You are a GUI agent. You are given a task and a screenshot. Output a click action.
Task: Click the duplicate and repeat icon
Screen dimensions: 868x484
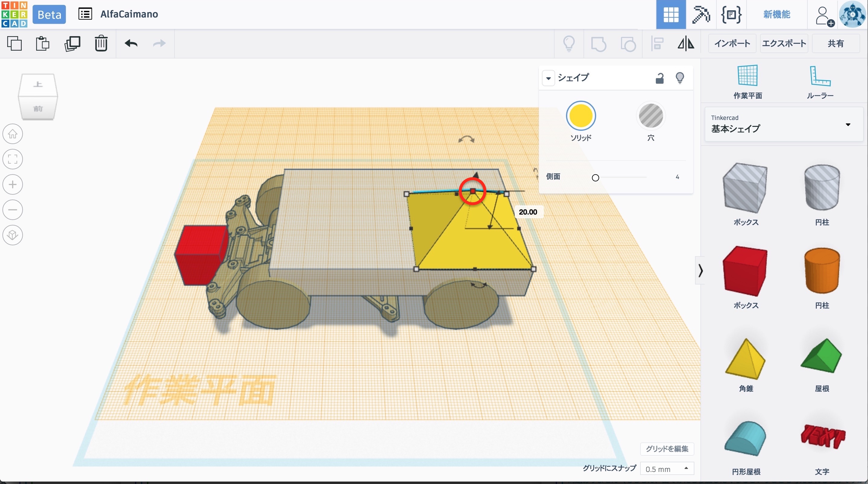point(72,43)
